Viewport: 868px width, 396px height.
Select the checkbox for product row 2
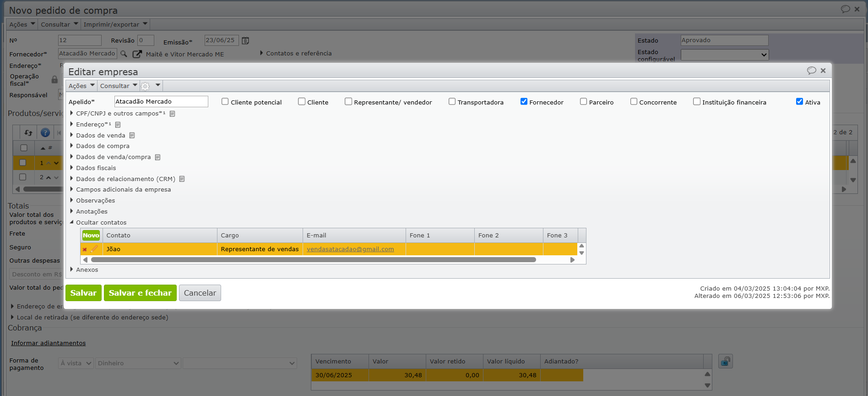(x=23, y=177)
